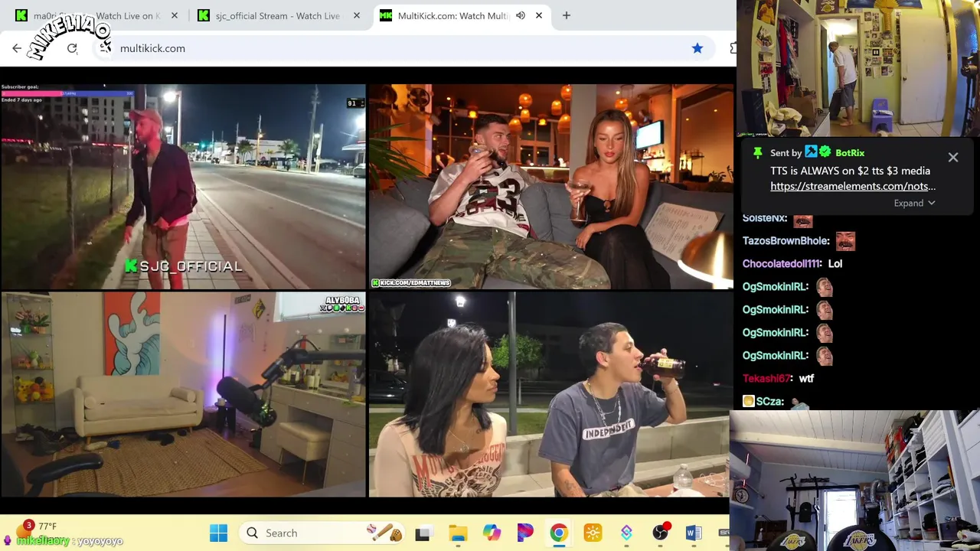Mute the MultiKick tab audio icon
The image size is (980, 551).
tap(521, 15)
